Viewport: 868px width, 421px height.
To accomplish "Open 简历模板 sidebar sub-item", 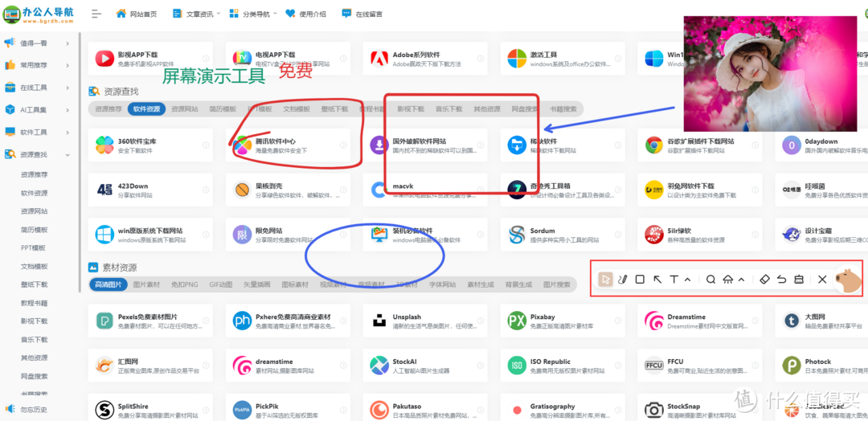I will 35,230.
